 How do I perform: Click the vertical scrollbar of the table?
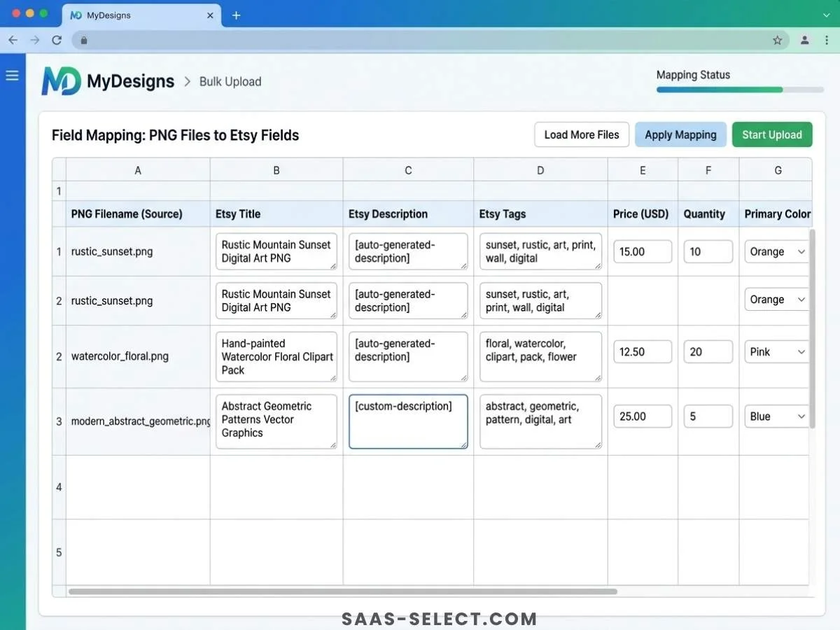click(x=812, y=328)
